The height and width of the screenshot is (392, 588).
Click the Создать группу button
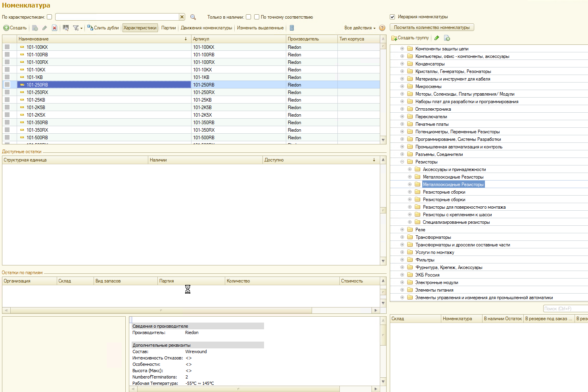pos(410,38)
